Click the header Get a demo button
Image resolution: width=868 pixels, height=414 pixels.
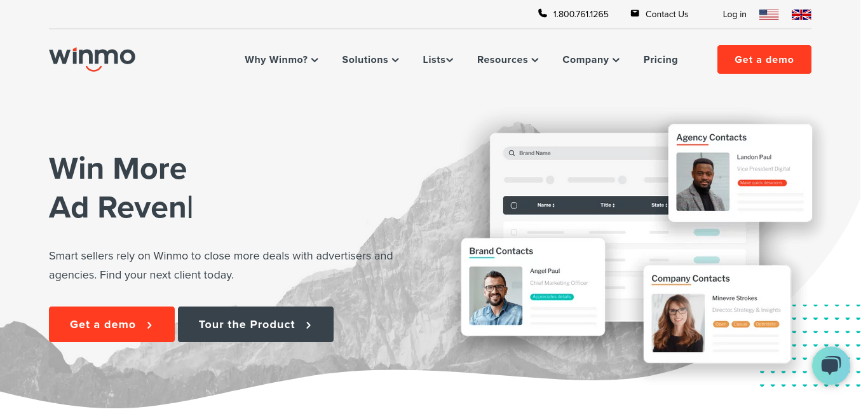(764, 59)
